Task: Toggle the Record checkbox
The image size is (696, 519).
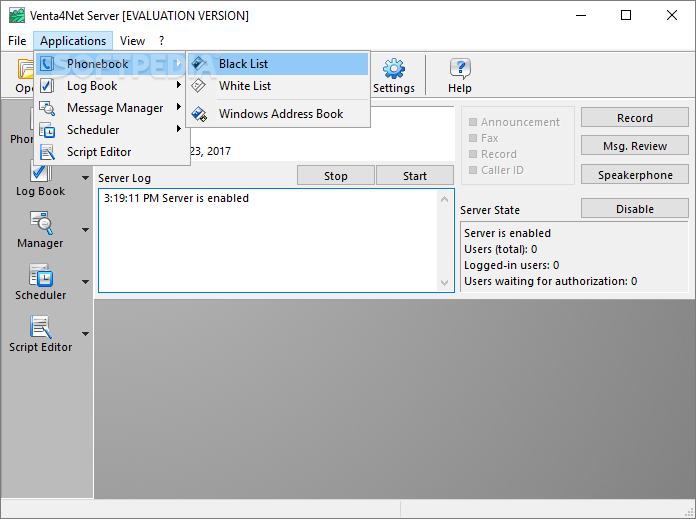Action: coord(473,154)
